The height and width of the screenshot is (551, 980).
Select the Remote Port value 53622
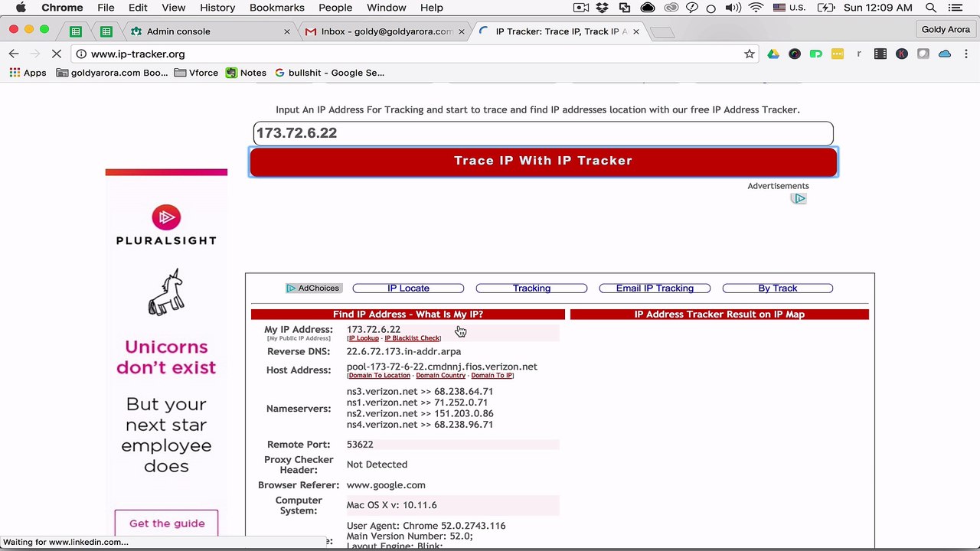pos(360,444)
